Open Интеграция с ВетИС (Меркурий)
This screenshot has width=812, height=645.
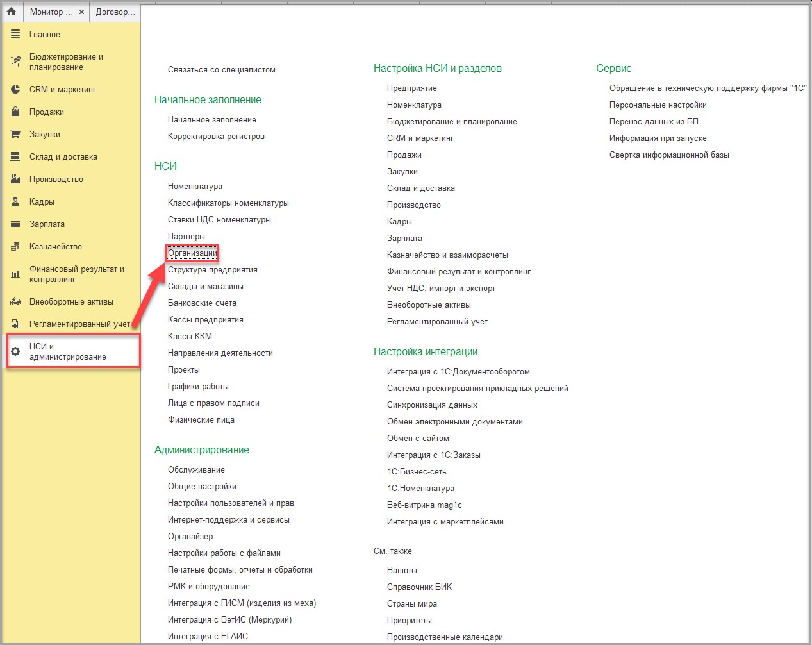229,619
